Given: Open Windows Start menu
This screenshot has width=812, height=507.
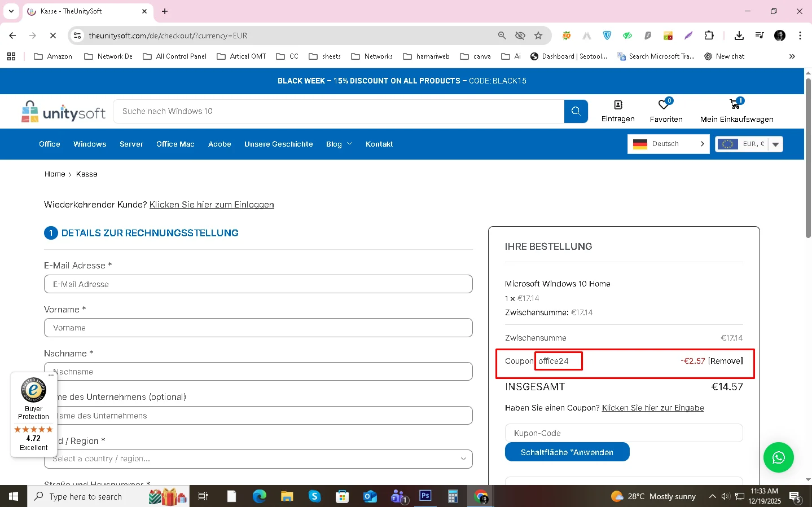Looking at the screenshot, I should pos(14,496).
